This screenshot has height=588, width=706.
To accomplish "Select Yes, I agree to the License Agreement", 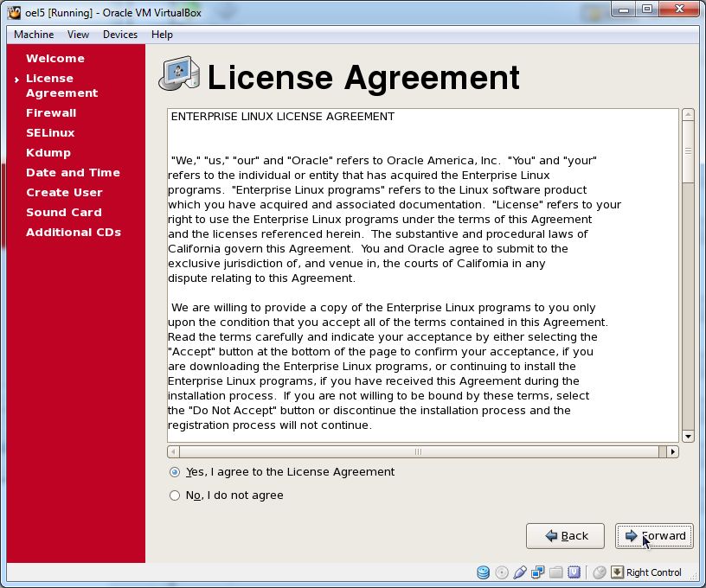I will tap(282, 472).
